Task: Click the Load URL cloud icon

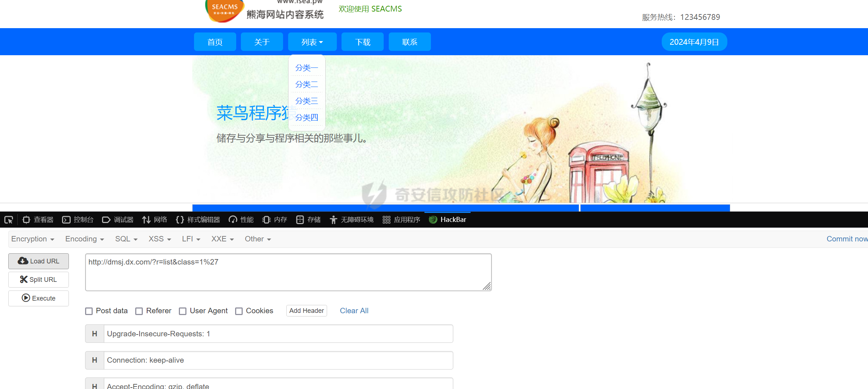Action: [23, 261]
